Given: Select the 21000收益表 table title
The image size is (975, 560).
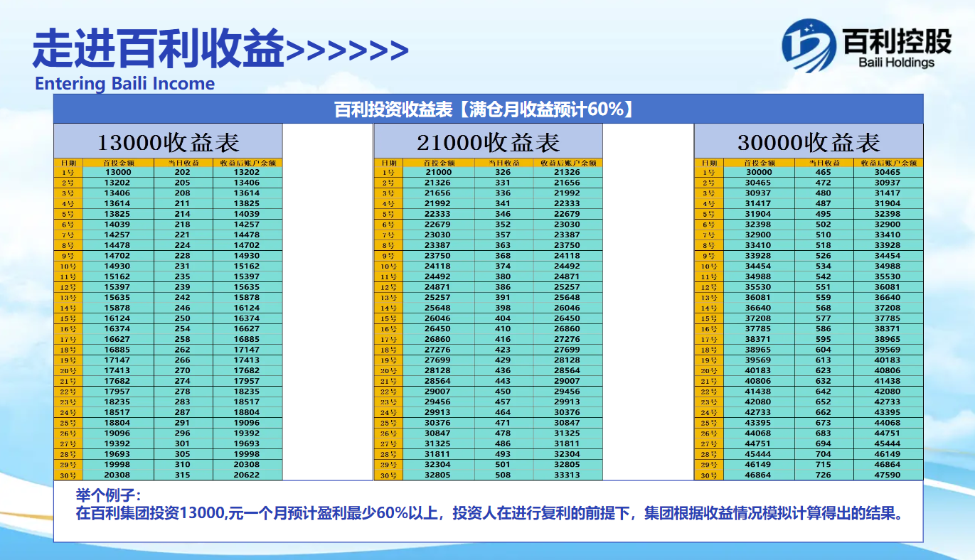Looking at the screenshot, I should (488, 142).
